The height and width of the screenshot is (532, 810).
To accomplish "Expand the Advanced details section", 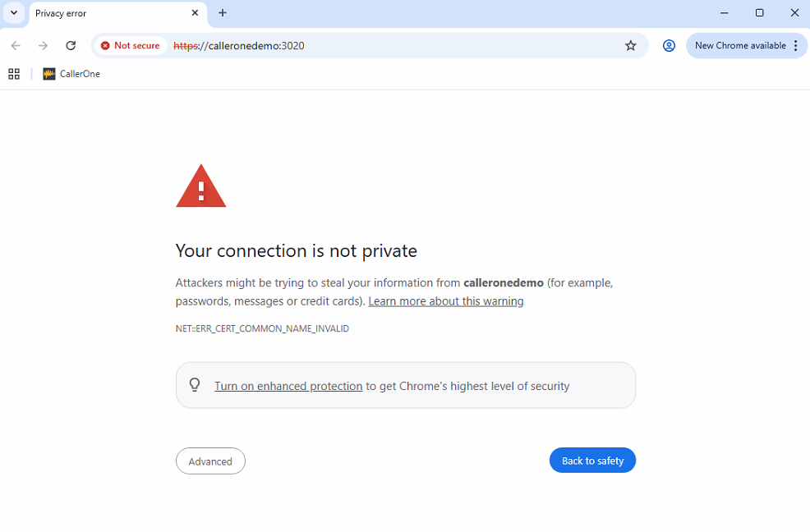I will pyautogui.click(x=210, y=461).
